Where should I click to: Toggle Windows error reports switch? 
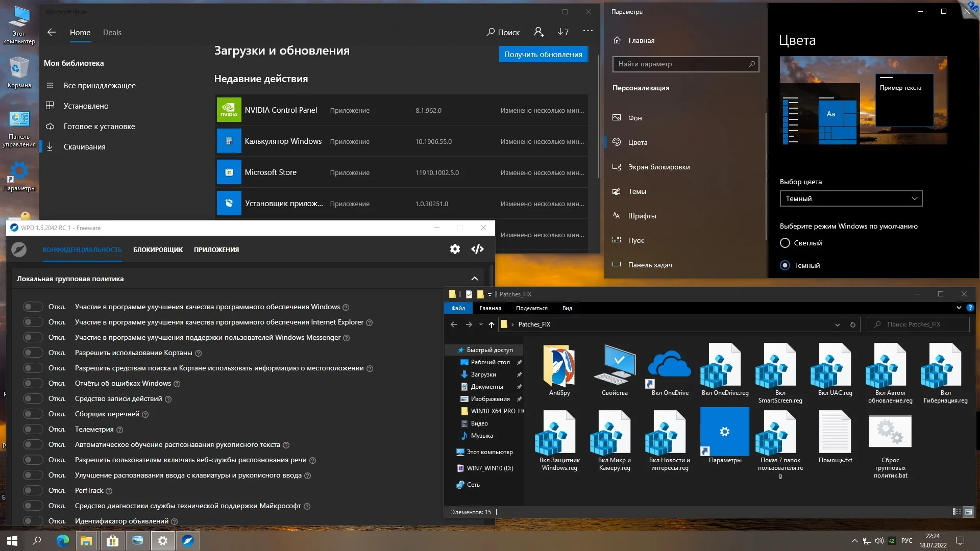pyautogui.click(x=33, y=383)
